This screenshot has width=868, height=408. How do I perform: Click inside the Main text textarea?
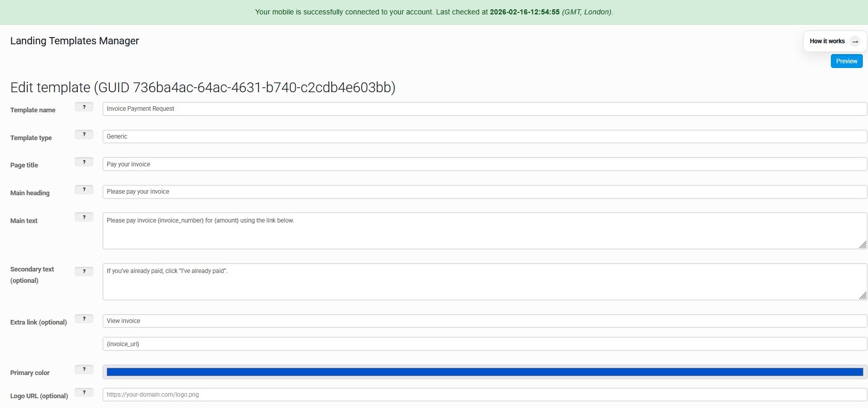(484, 231)
